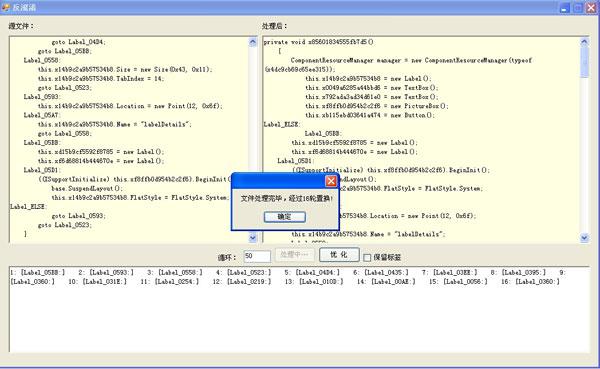Click the processed pane scrollbar thumb
Image resolution: width=600 pixels, height=369 pixels.
pyautogui.click(x=584, y=62)
